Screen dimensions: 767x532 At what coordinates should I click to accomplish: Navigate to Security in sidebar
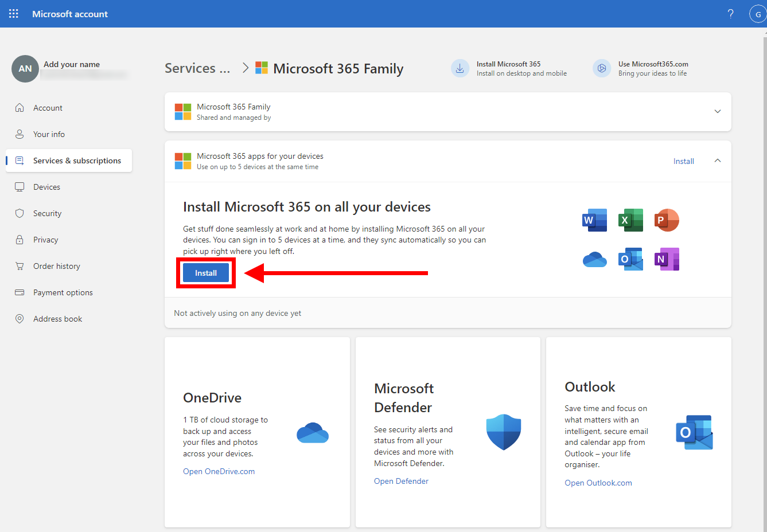click(x=69, y=213)
